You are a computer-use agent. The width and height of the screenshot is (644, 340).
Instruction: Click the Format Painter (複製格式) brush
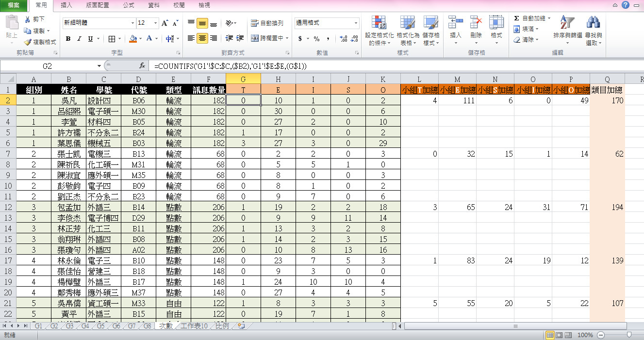(28, 42)
